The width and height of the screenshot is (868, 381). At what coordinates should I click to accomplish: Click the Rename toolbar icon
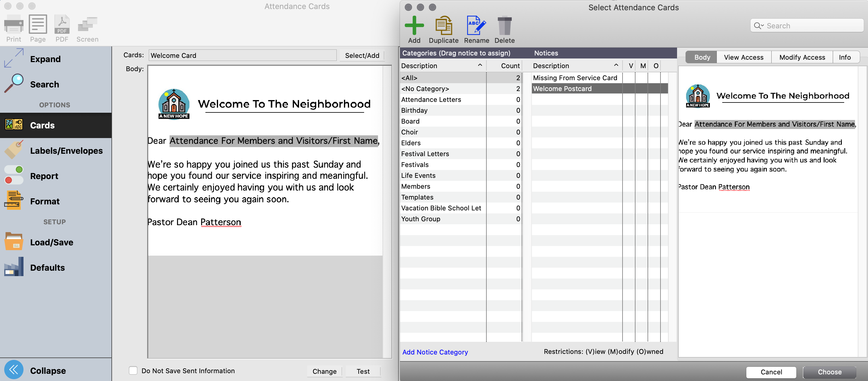point(476,26)
